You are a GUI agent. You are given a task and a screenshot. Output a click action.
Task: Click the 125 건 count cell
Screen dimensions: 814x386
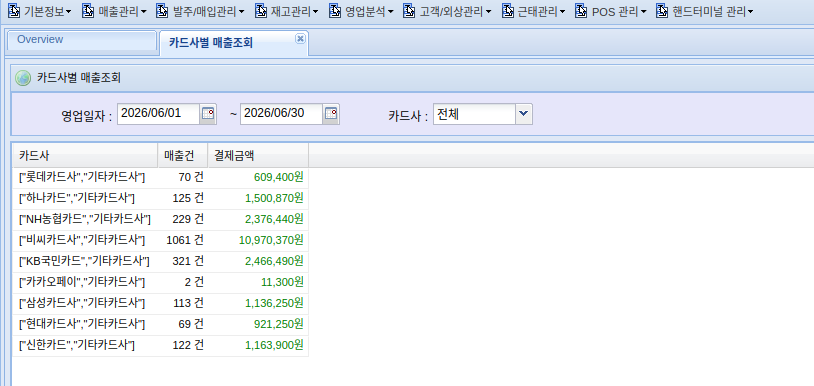(x=183, y=199)
